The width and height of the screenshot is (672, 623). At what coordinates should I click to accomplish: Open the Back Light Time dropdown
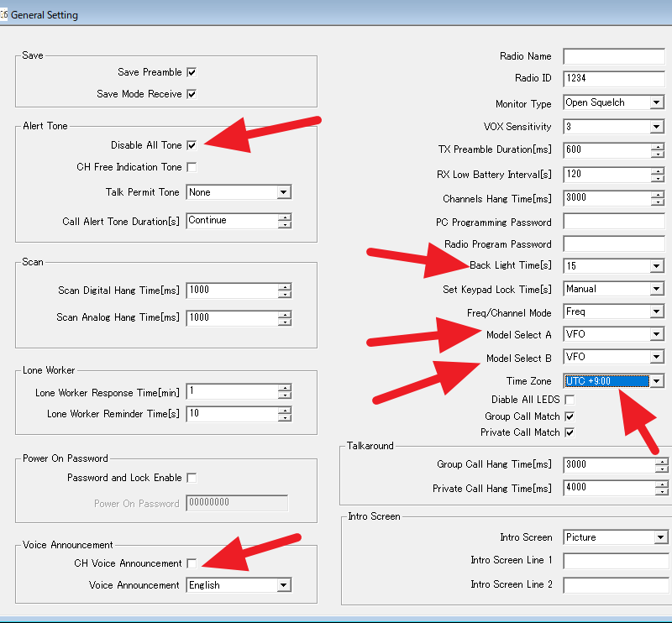pyautogui.click(x=656, y=266)
